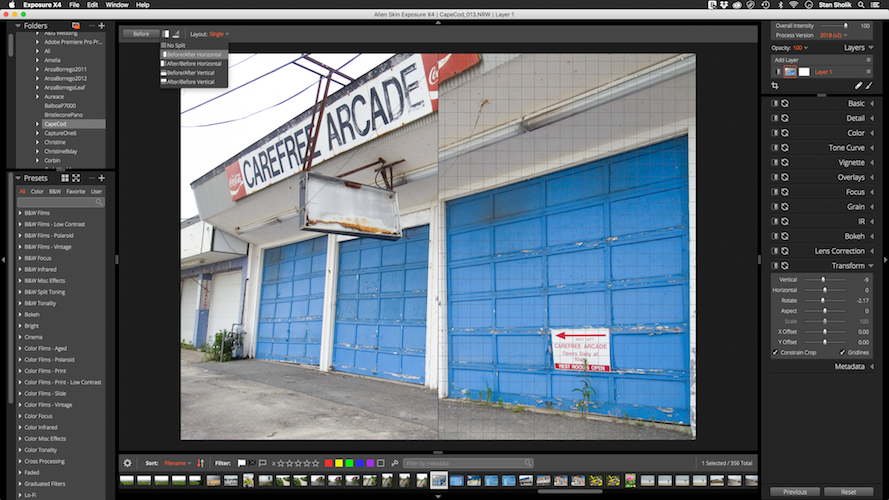
Task: Switch presets to grid view icon
Action: coord(65,178)
